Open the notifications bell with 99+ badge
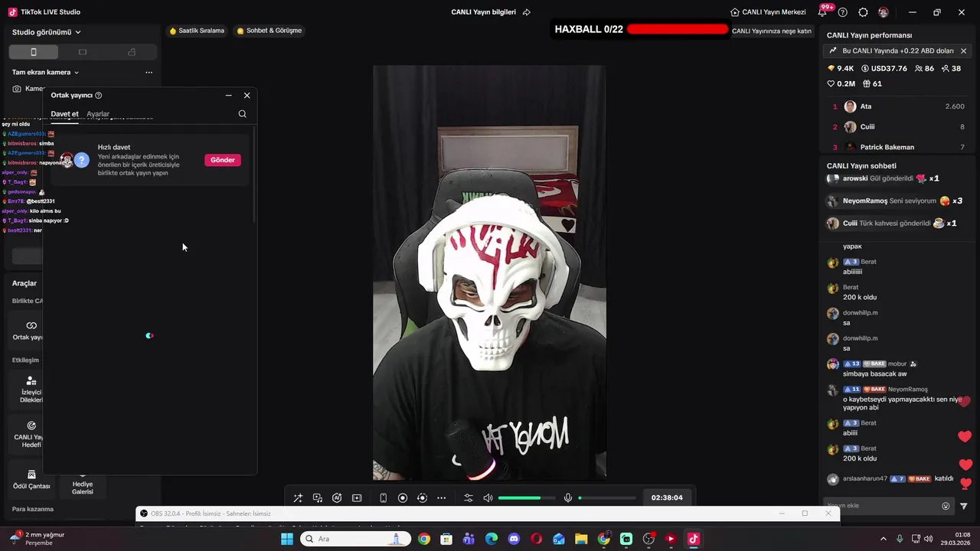The image size is (980, 551). click(x=824, y=11)
